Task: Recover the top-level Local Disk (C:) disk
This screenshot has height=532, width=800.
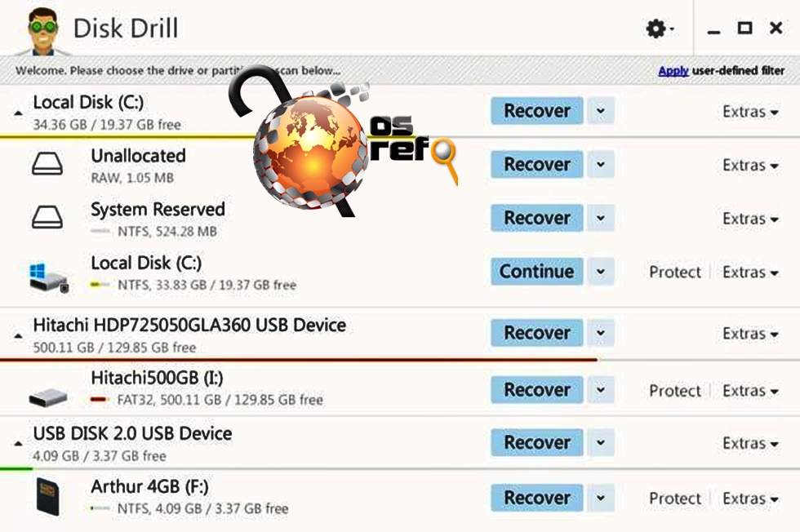Action: [537, 111]
